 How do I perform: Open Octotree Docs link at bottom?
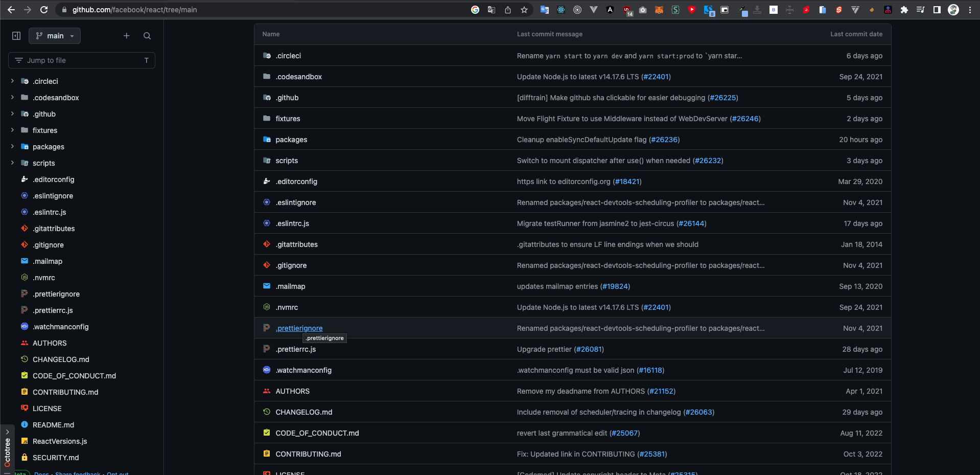(x=41, y=473)
